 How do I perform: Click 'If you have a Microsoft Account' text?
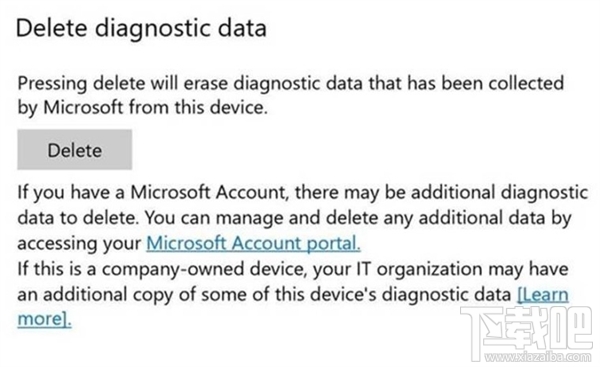(152, 192)
